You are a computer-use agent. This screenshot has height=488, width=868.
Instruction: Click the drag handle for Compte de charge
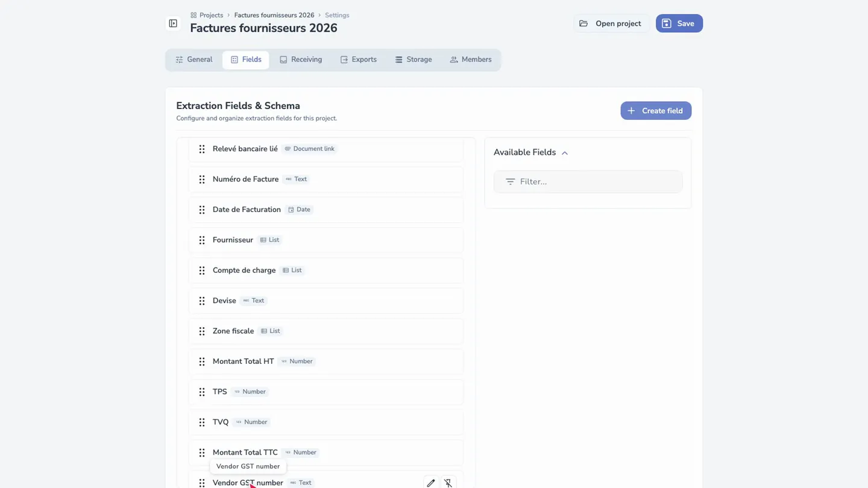[202, 271]
